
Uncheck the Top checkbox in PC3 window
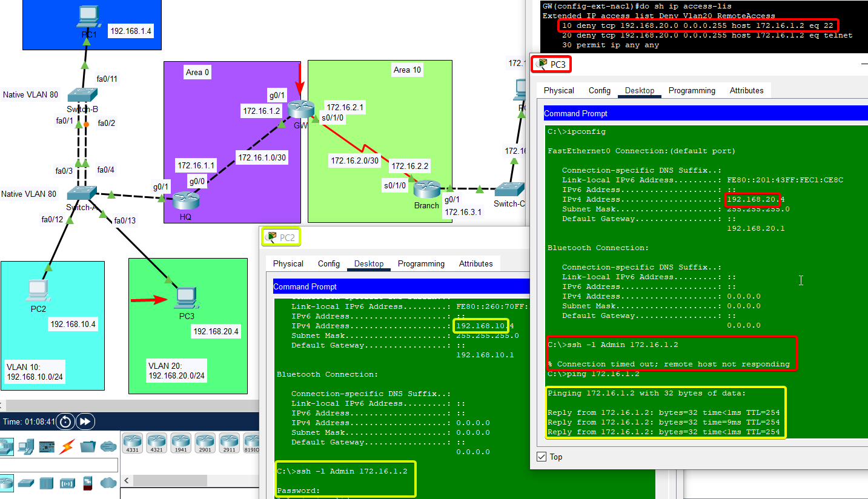542,457
